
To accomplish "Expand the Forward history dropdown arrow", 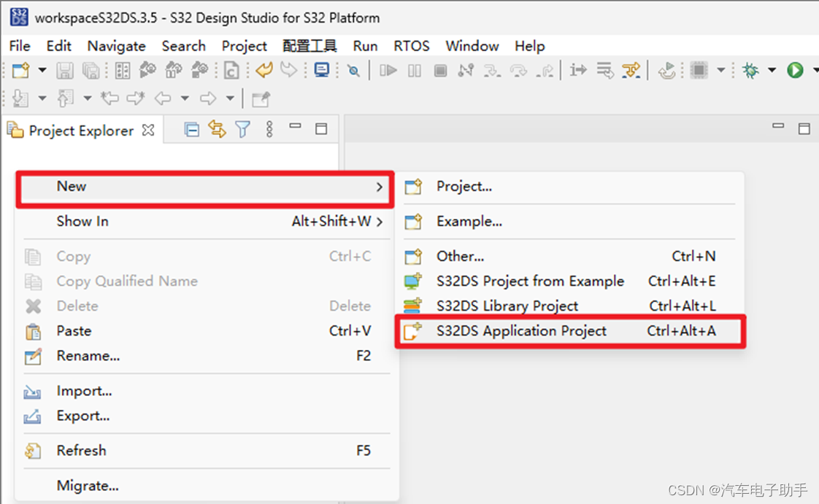I will (230, 98).
